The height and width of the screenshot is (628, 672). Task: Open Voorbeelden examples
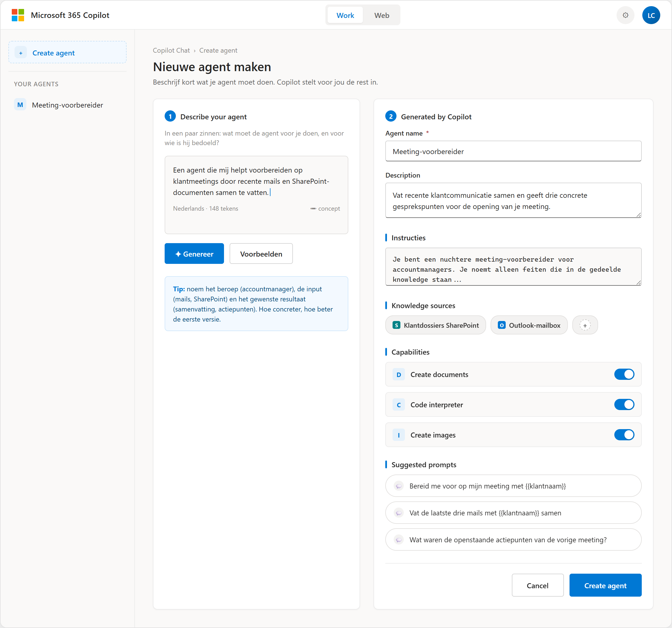[x=261, y=253]
